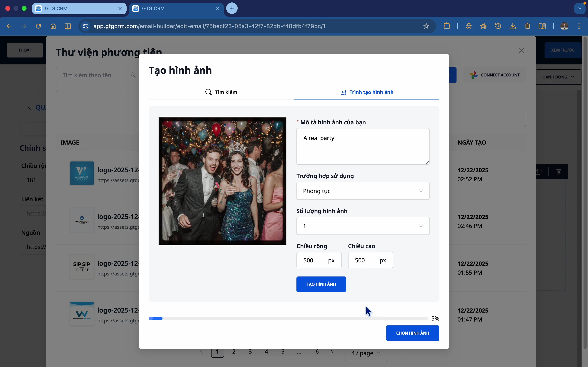
Task: Click the browser history clock icon
Action: click(x=498, y=26)
